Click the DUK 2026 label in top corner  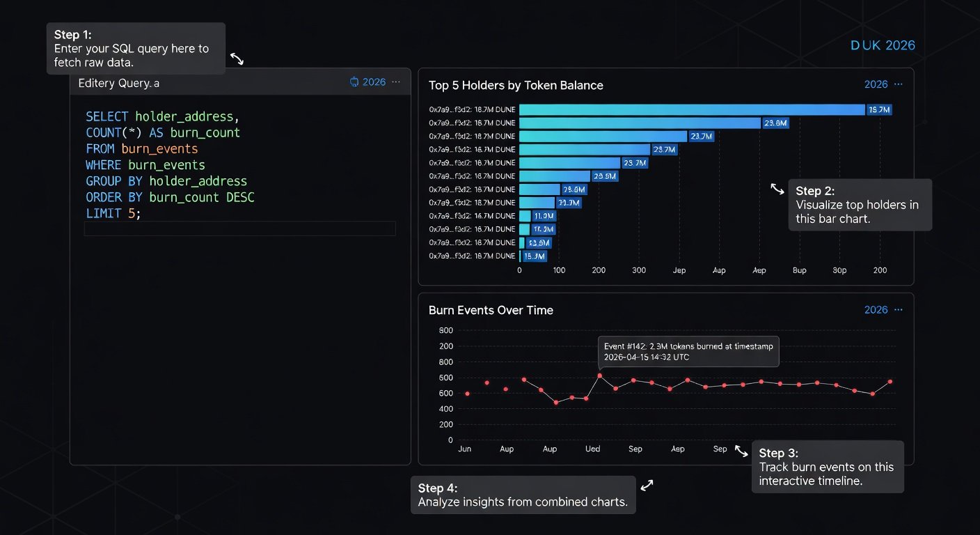point(883,45)
